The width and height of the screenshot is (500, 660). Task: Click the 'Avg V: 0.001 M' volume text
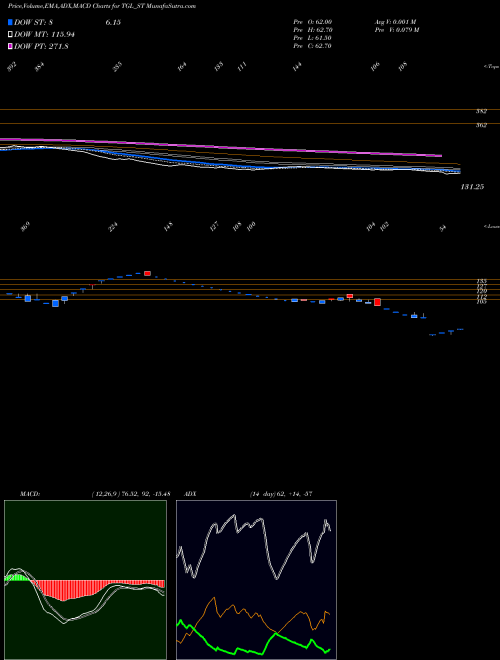pyautogui.click(x=395, y=21)
